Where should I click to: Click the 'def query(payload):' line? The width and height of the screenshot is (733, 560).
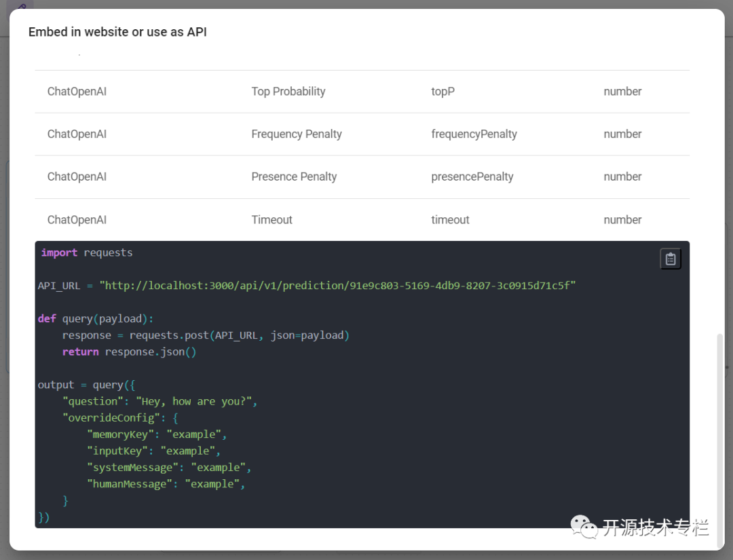click(96, 319)
